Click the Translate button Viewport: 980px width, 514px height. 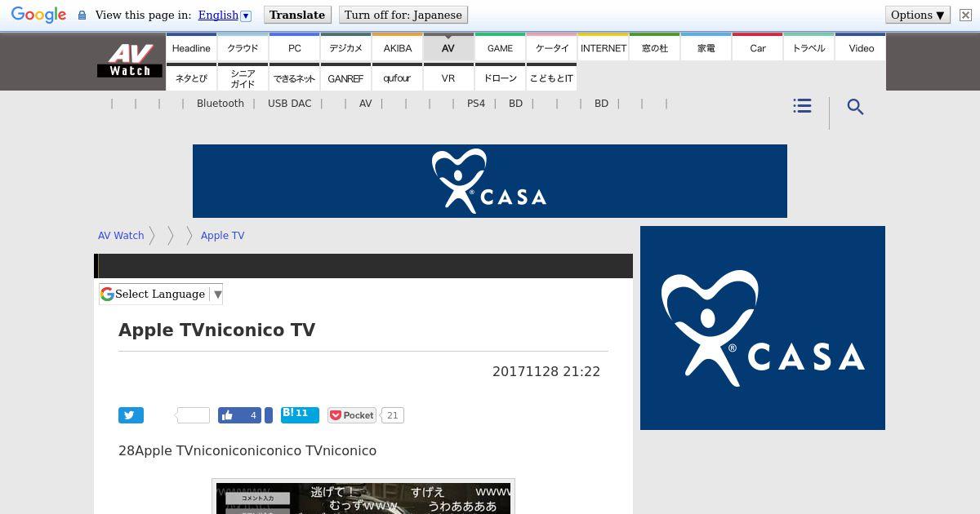point(297,15)
